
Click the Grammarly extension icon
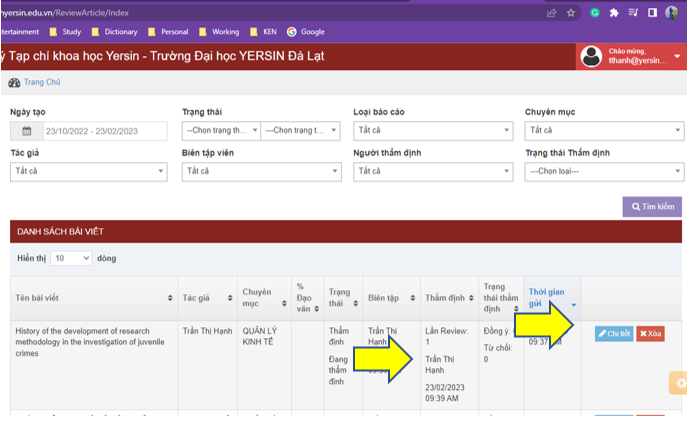pyautogui.click(x=594, y=13)
